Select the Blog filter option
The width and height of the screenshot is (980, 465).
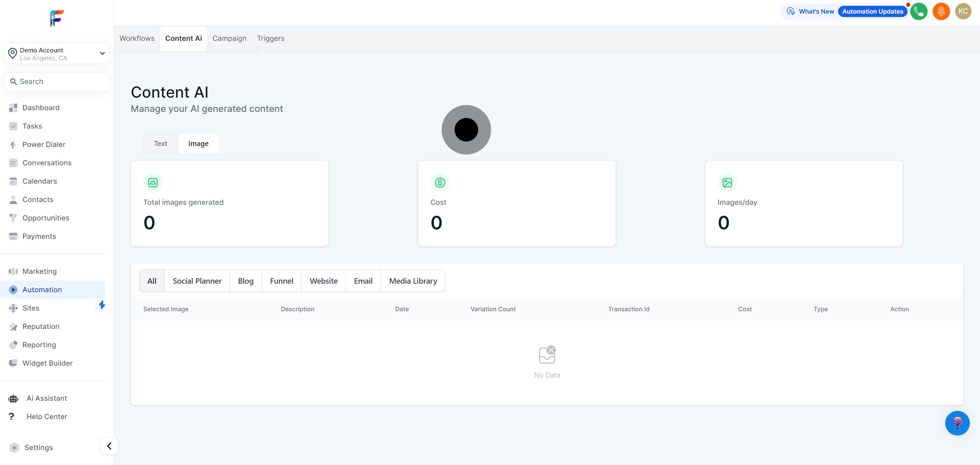tap(245, 281)
